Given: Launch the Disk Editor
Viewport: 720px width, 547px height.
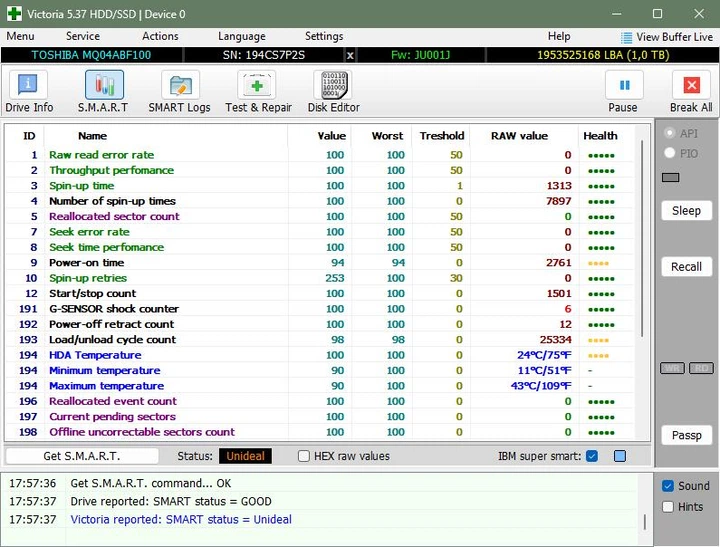Looking at the screenshot, I should 333,85.
